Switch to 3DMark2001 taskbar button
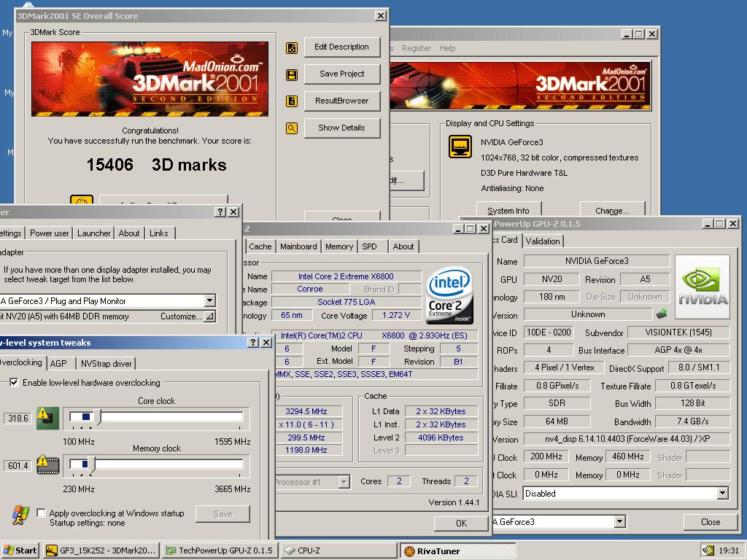Screen dimensions: 747x560 pos(101,551)
